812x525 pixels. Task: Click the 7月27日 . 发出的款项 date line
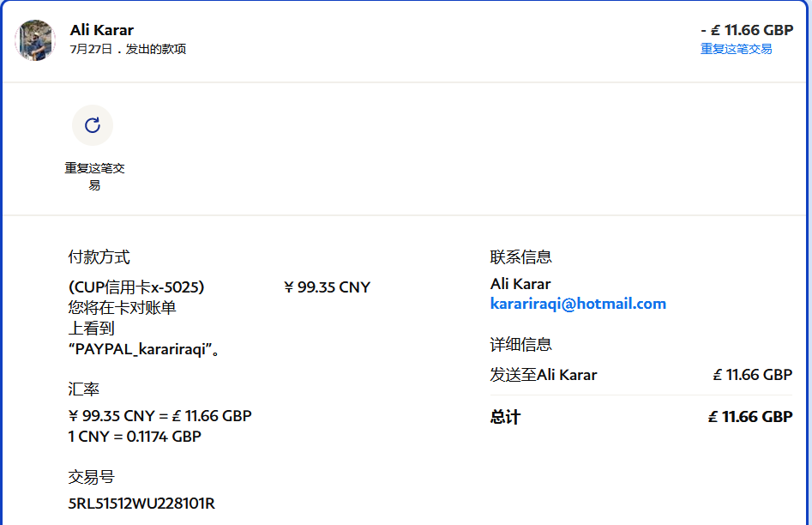pyautogui.click(x=128, y=49)
